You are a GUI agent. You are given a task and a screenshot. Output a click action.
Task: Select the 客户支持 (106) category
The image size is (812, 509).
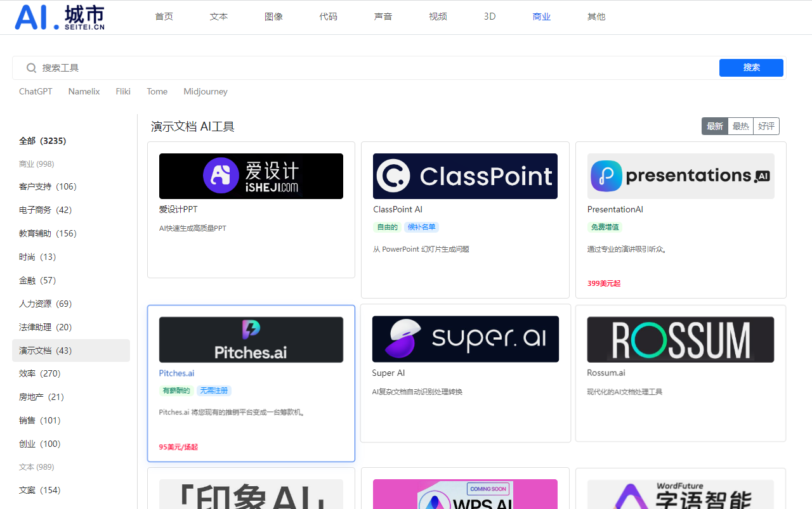coord(48,186)
